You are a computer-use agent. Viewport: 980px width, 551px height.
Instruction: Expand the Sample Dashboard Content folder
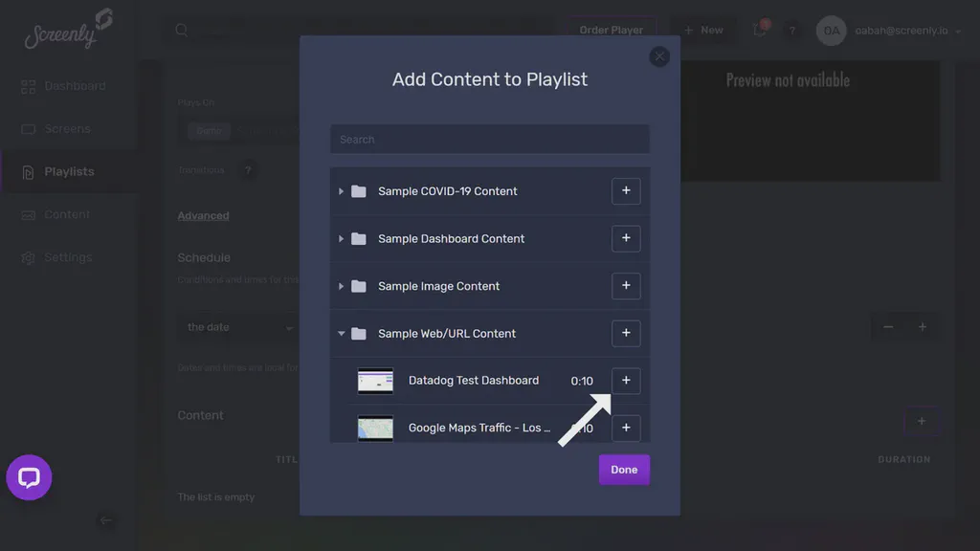[x=342, y=239]
